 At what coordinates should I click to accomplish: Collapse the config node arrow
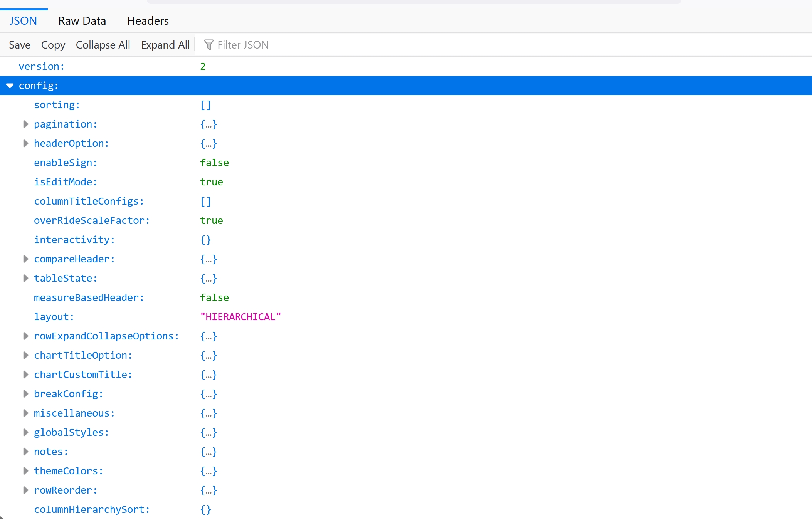(10, 86)
